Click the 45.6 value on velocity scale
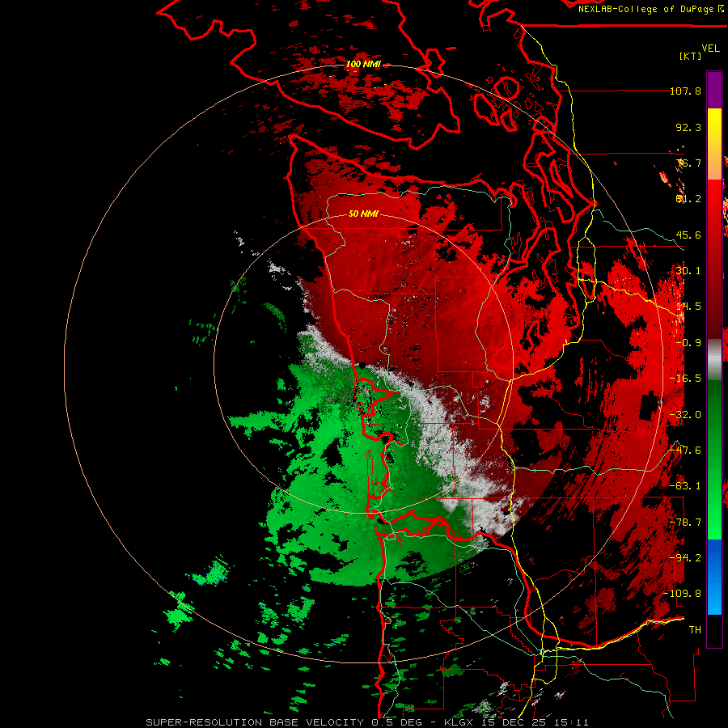 pos(688,235)
